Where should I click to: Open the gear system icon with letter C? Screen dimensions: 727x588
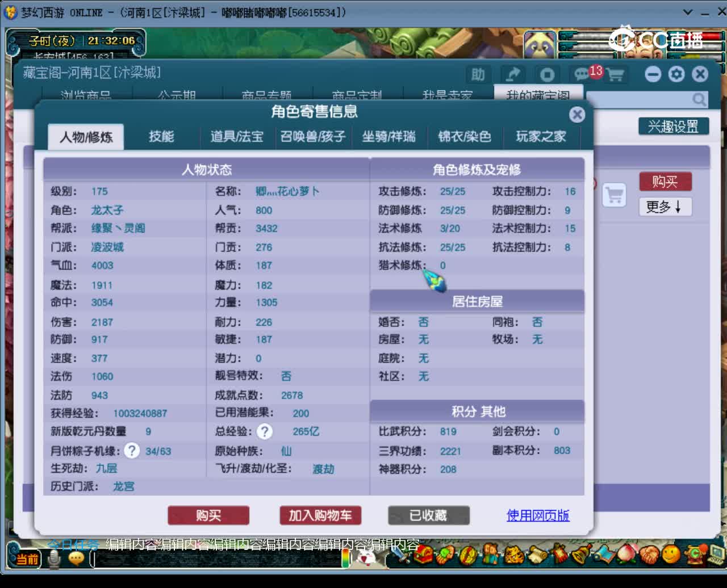click(695, 553)
